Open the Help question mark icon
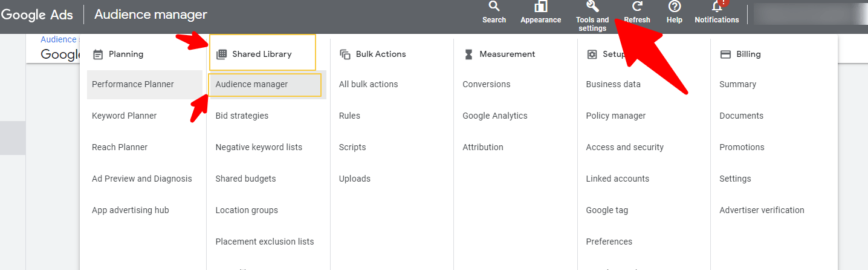Viewport: 868px width, 270px height. (674, 7)
